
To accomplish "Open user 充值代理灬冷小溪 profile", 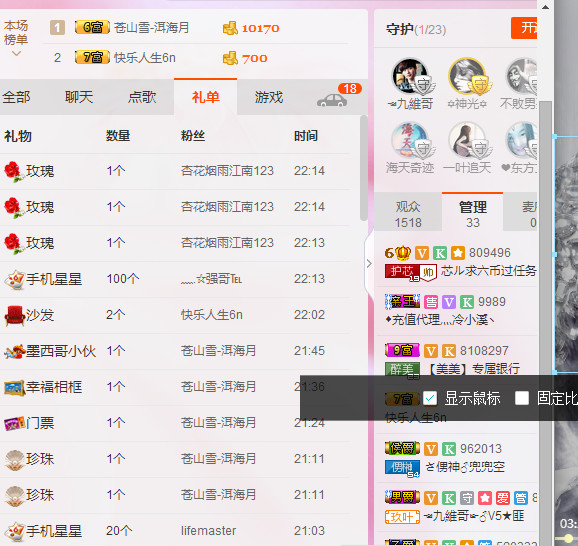I will (439, 320).
